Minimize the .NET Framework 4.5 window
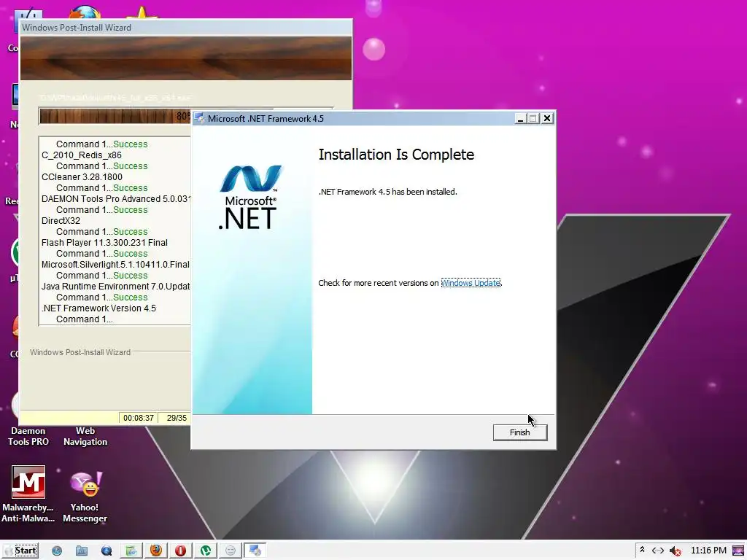 tap(520, 119)
